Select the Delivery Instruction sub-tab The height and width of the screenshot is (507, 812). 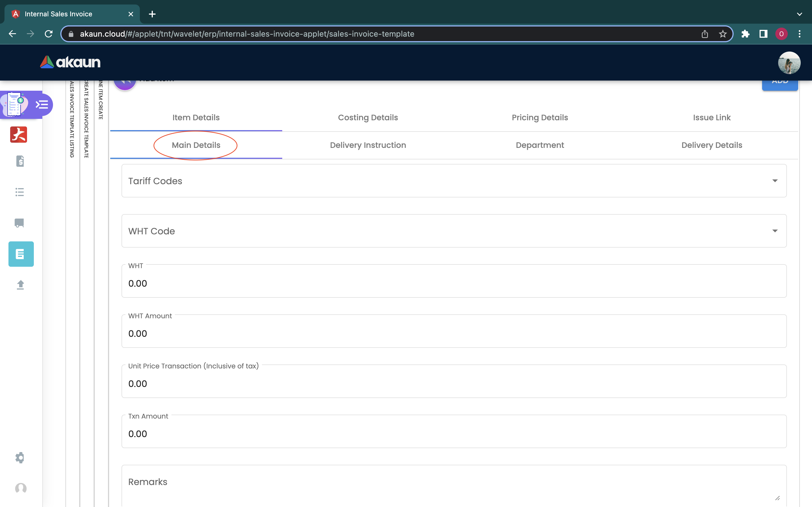(x=368, y=145)
